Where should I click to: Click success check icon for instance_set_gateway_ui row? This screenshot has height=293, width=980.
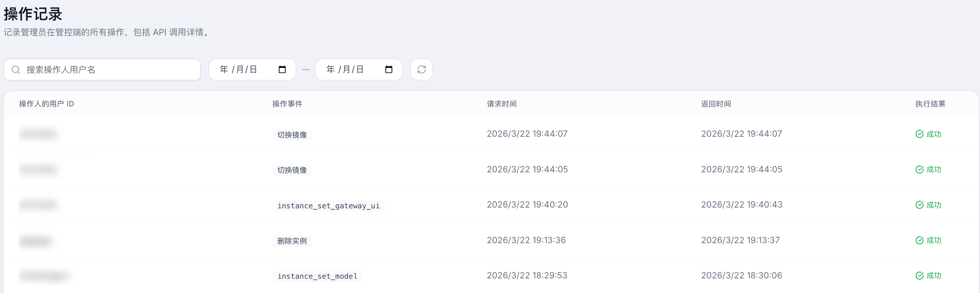(919, 205)
